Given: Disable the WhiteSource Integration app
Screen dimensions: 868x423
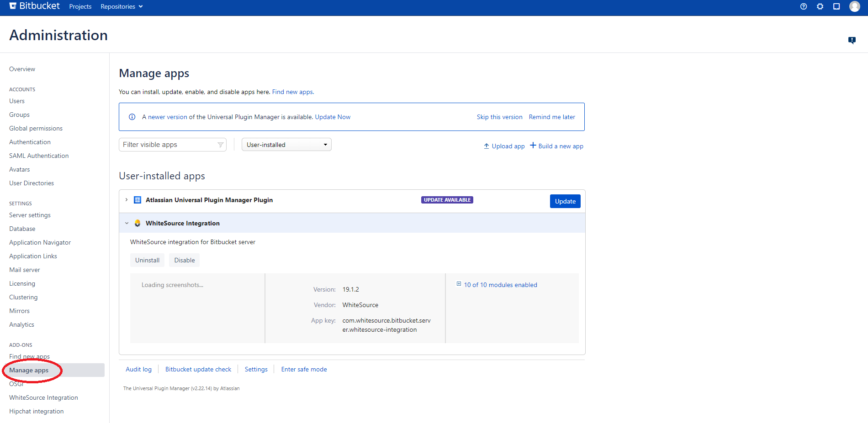Looking at the screenshot, I should coord(184,260).
